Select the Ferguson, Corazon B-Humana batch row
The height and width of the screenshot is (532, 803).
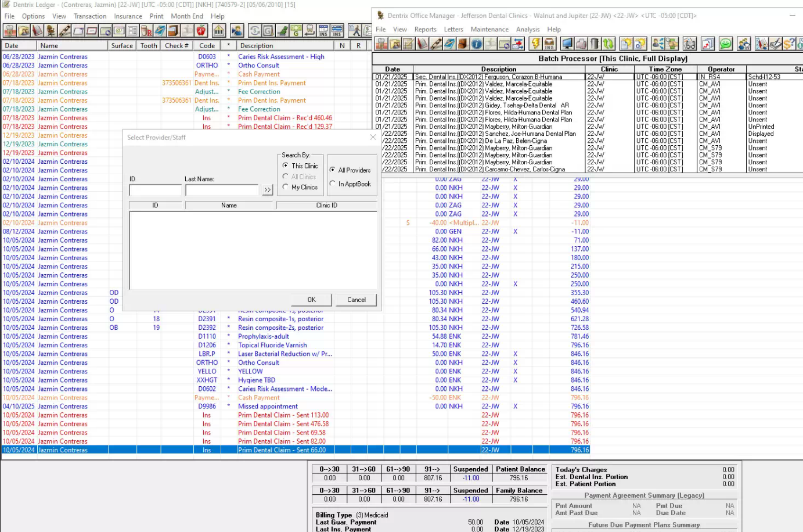click(587, 77)
